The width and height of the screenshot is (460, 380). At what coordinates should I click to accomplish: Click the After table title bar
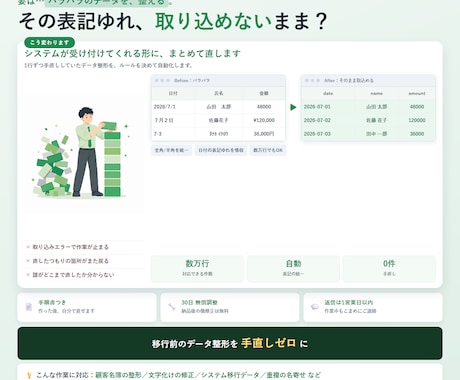[368, 80]
